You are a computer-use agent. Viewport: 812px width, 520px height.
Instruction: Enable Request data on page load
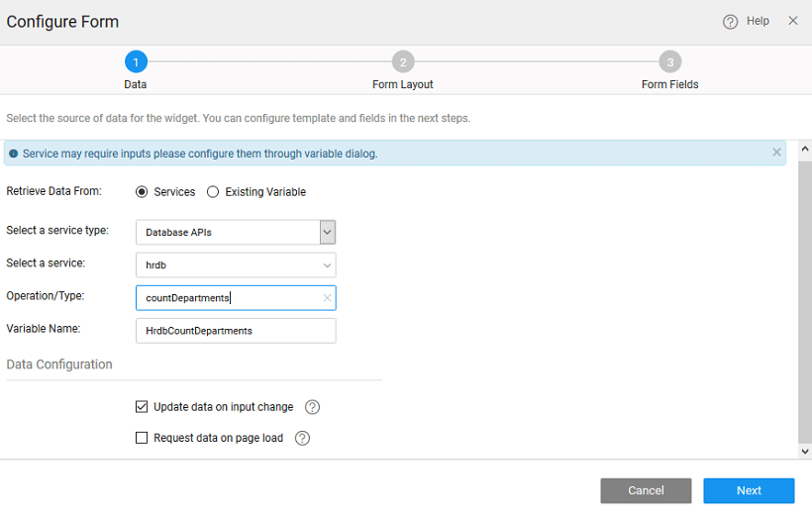tap(142, 438)
